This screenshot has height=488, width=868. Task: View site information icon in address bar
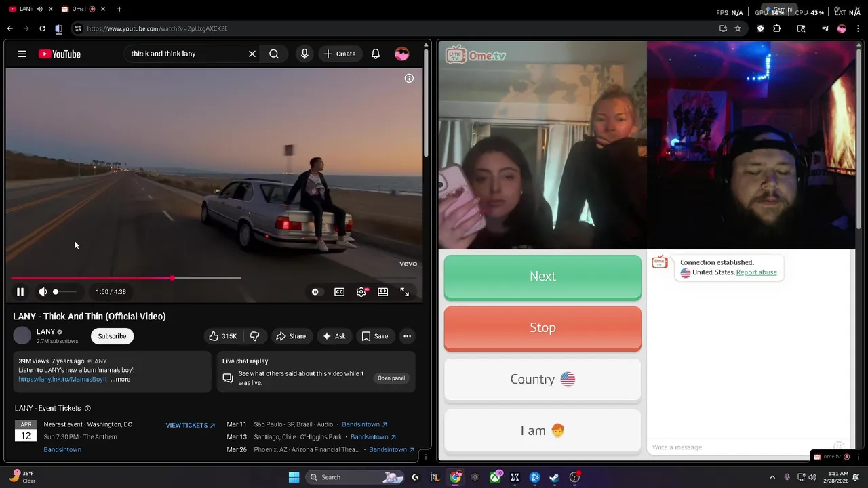click(78, 28)
